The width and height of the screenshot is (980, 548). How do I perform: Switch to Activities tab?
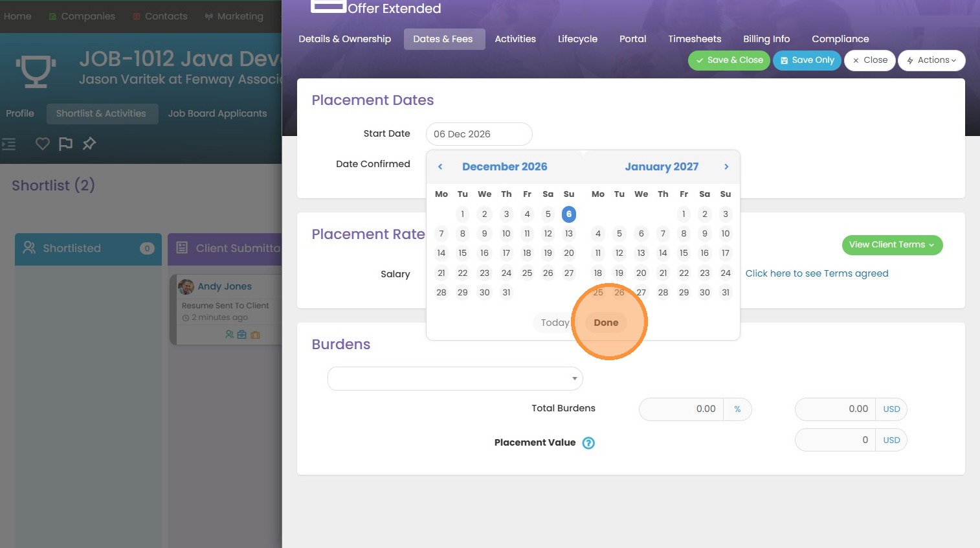coord(515,39)
